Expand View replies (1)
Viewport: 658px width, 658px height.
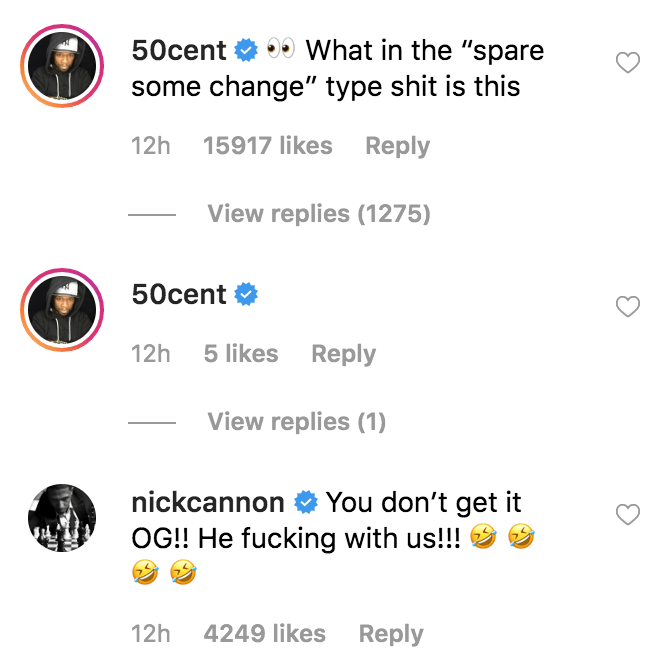coord(296,422)
